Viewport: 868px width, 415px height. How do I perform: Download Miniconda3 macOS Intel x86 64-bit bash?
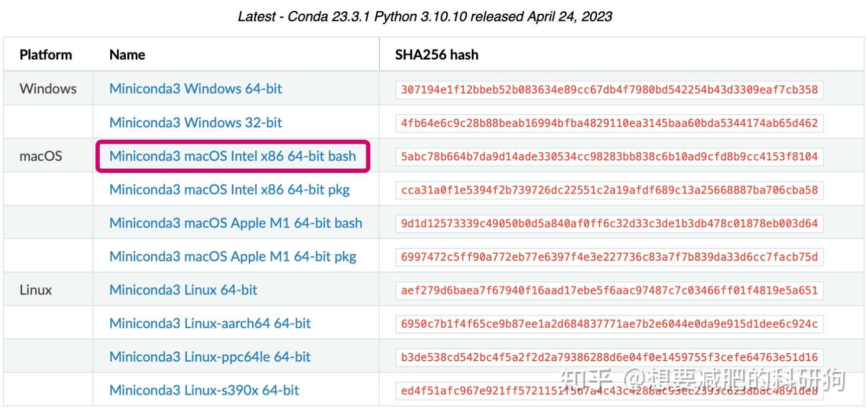(232, 156)
